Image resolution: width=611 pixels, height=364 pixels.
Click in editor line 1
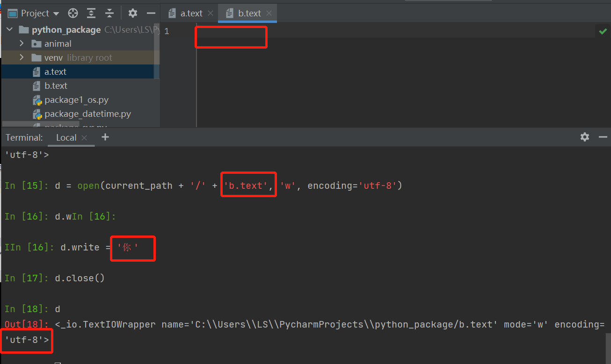395,31
